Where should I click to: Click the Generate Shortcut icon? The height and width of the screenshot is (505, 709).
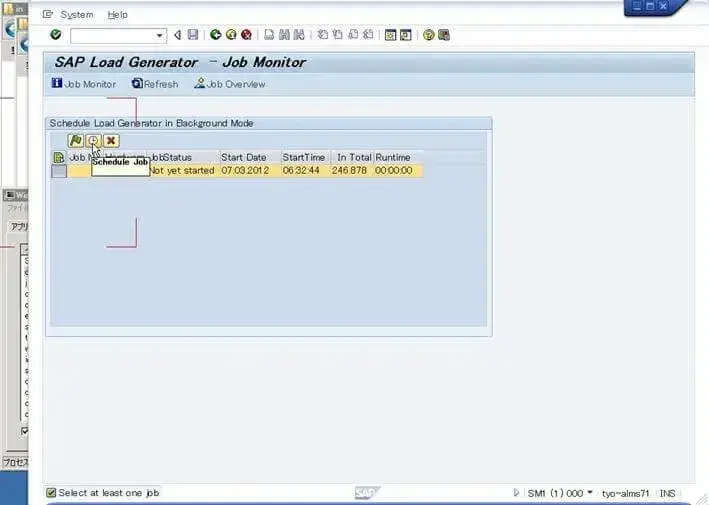click(406, 35)
